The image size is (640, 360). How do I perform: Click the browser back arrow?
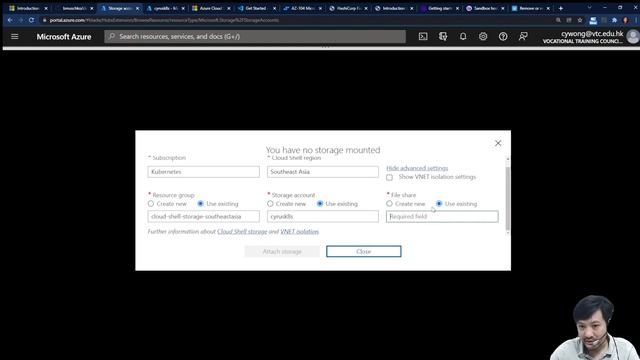10,20
